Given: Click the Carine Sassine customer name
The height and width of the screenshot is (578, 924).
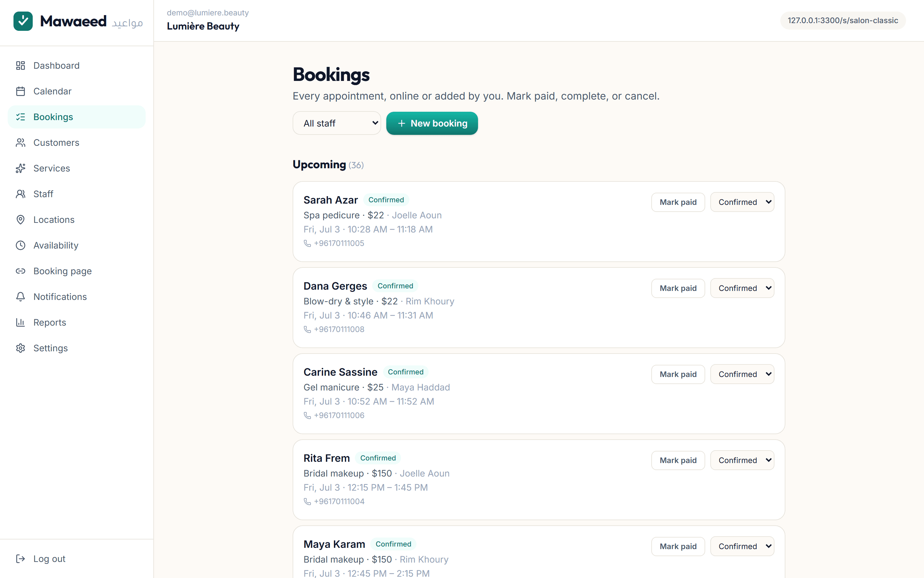Looking at the screenshot, I should pos(340,372).
